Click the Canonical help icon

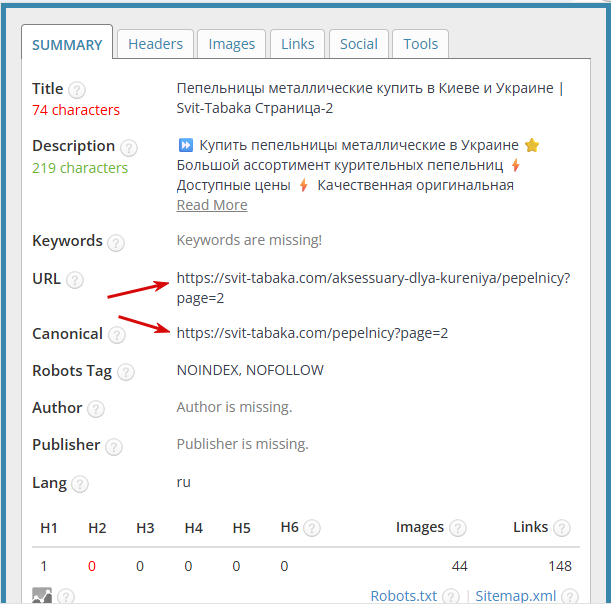[x=117, y=335]
